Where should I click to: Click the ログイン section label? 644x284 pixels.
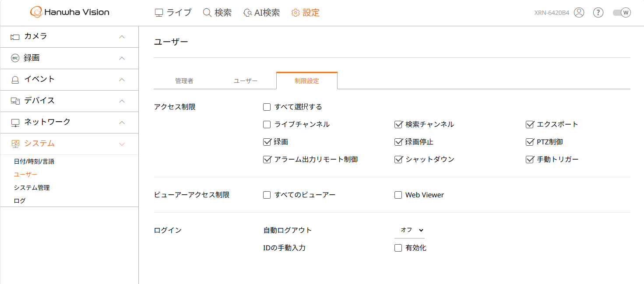168,230
